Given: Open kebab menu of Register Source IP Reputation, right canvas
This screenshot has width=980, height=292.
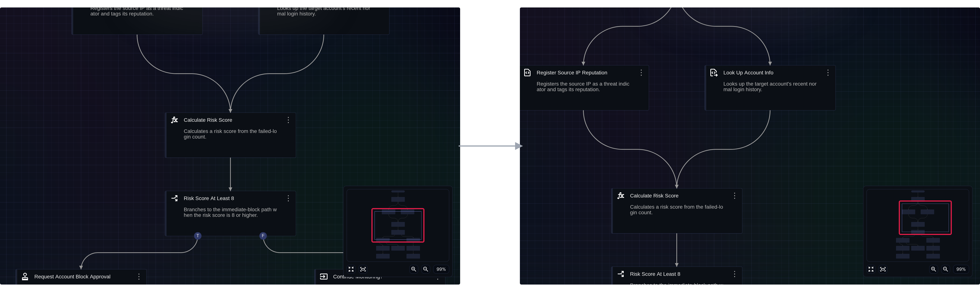Looking at the screenshot, I should [641, 73].
